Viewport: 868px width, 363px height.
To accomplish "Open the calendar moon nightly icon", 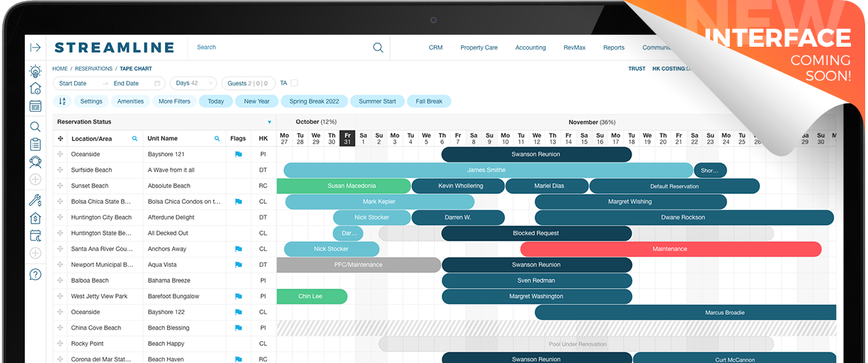I will point(35,236).
